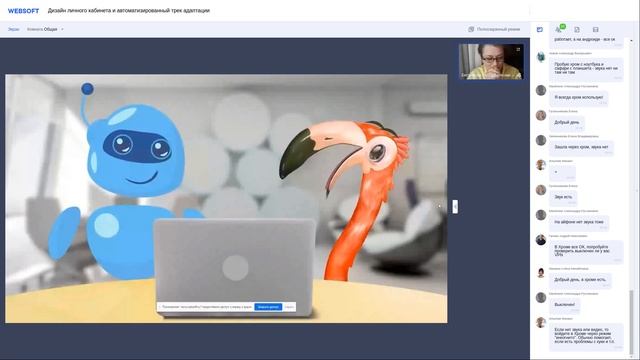Select message 'Зашла через хром, звука нет'
The image size is (640, 360).
coord(581,148)
